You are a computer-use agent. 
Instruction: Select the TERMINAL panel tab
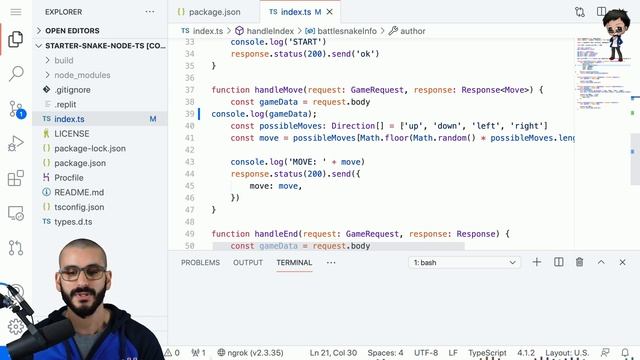(x=294, y=262)
